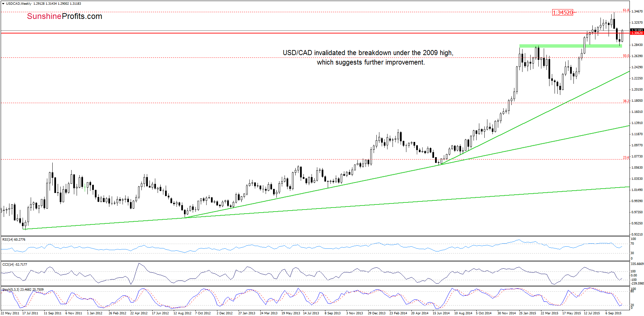Click price axis value 1.28430
Image resolution: width=644 pixels, height=316 pixels.
pyautogui.click(x=637, y=45)
